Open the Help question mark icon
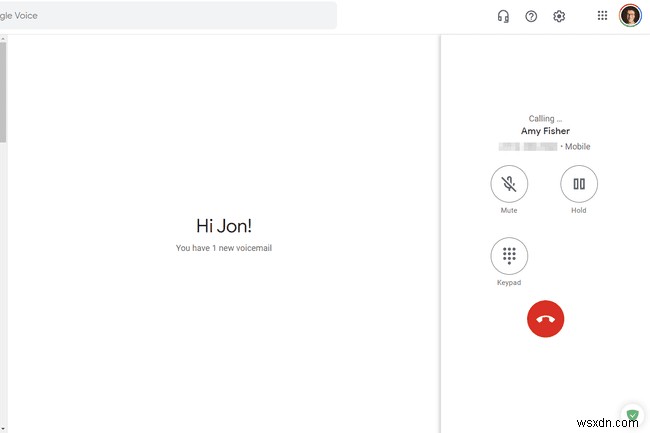Image resolution: width=650 pixels, height=433 pixels. [531, 16]
